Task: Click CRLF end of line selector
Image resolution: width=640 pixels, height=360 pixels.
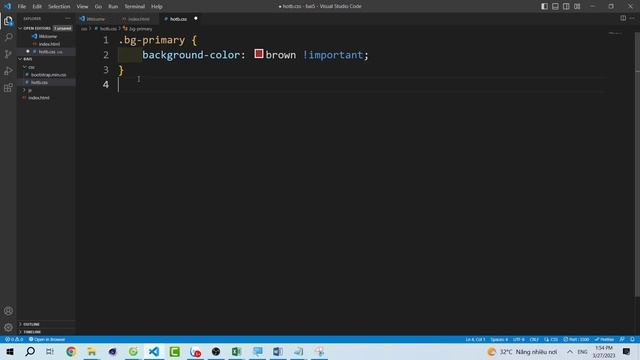Action: coord(534,339)
